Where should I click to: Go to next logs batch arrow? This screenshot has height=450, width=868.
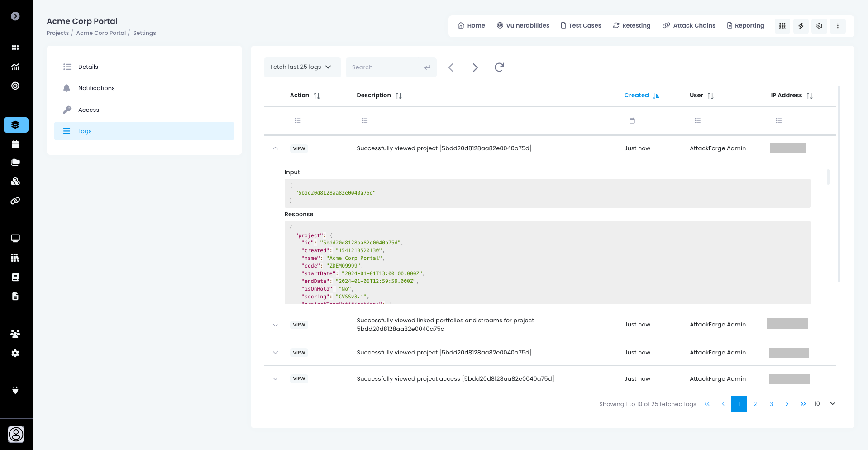coord(475,67)
